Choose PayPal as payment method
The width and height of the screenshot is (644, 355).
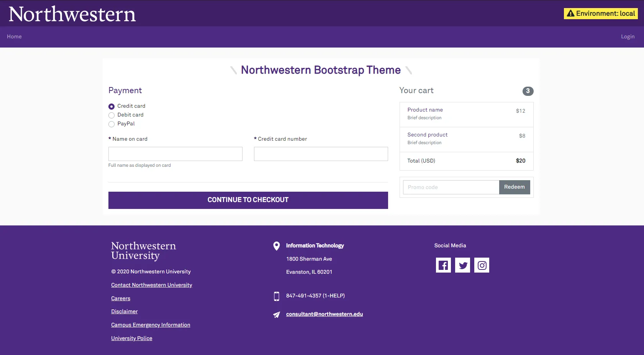(111, 124)
